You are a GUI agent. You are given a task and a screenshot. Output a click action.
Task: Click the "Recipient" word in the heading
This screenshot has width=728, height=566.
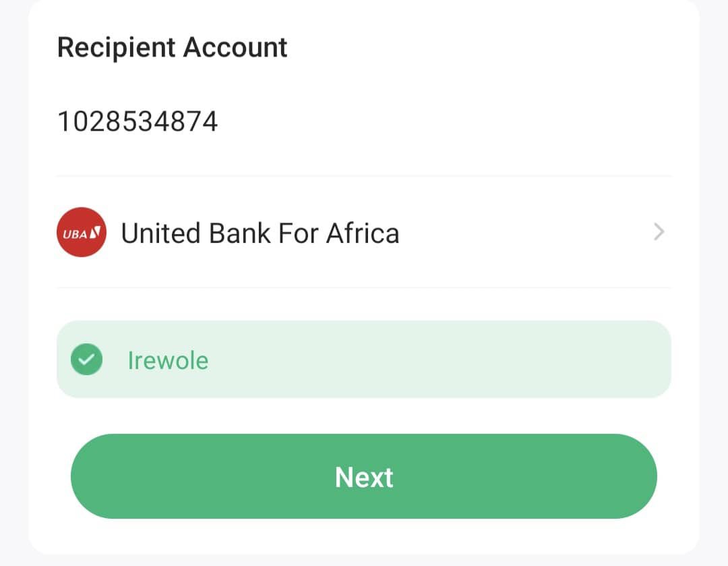point(117,47)
